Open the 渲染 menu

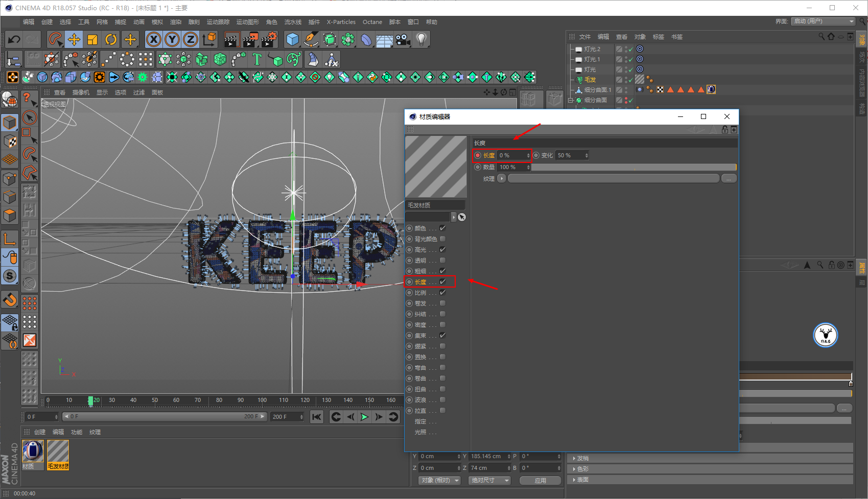[175, 22]
